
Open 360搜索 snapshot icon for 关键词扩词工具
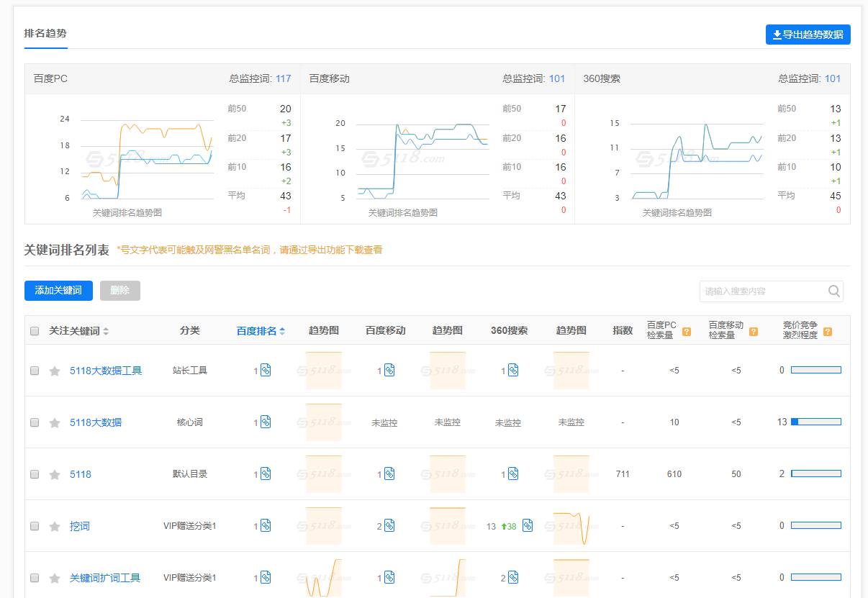pyautogui.click(x=513, y=577)
